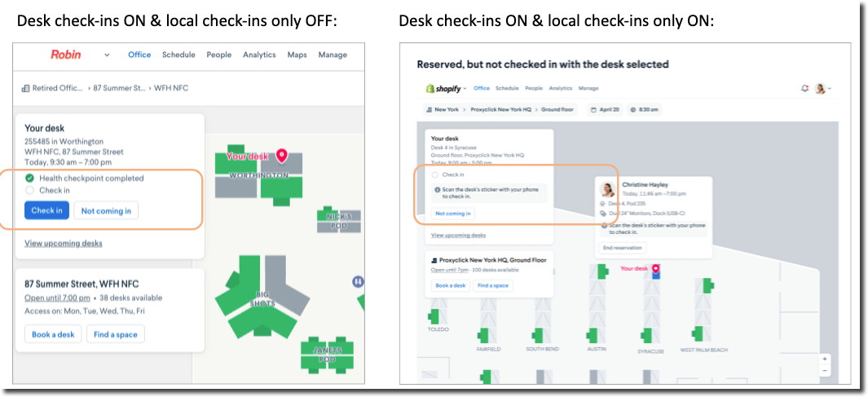Click the green Health checkpoint completed checkmark

(29, 179)
